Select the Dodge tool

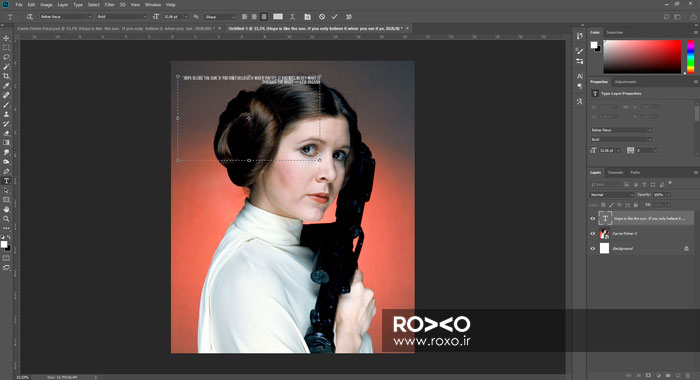pos(6,162)
